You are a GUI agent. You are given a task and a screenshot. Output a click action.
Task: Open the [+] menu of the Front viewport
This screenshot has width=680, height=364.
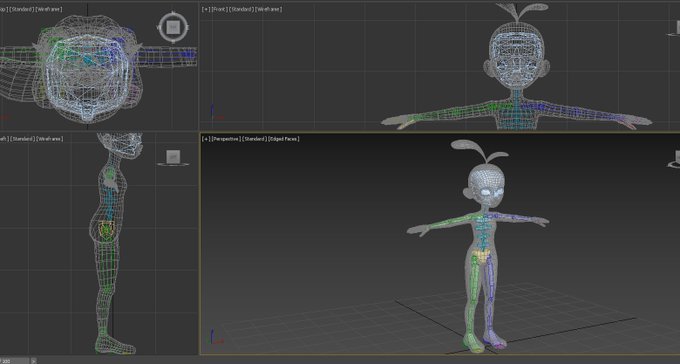tap(206, 9)
